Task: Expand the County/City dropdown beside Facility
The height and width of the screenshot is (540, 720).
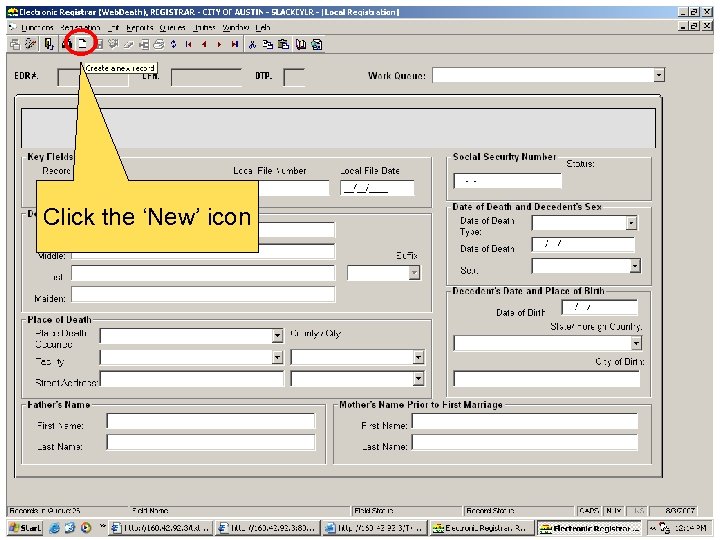Action: (x=418, y=357)
